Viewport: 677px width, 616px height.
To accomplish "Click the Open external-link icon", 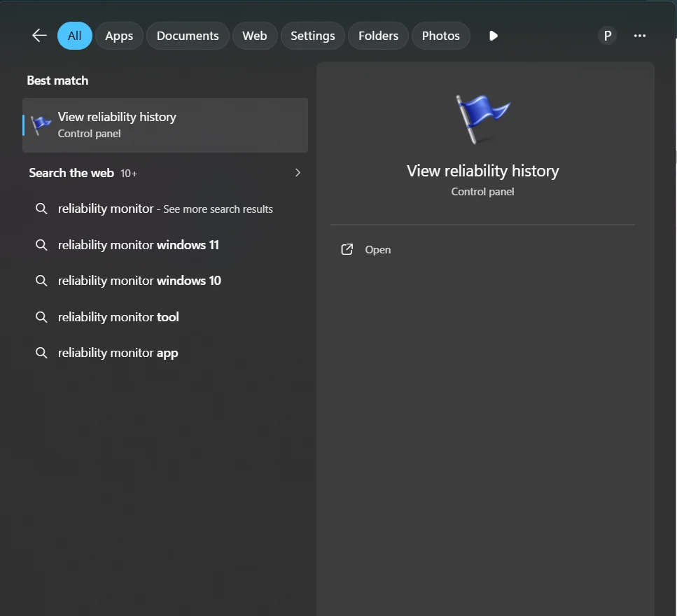I will [347, 249].
